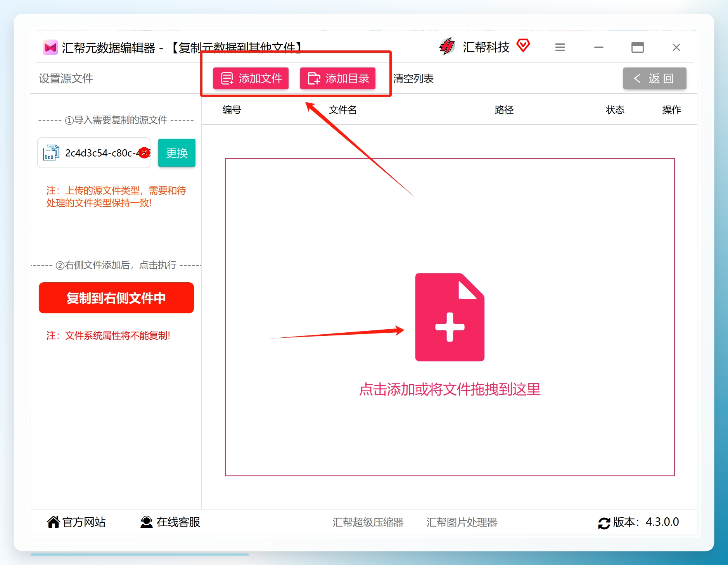Click the 汇帮科技 brand text

click(x=486, y=47)
